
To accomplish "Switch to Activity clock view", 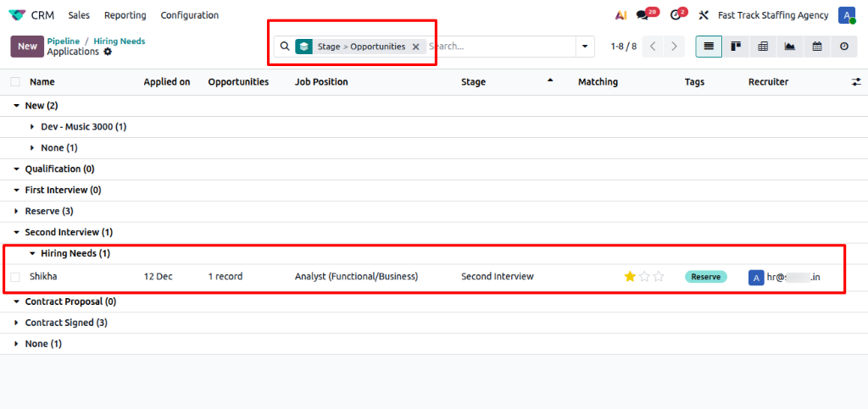I will [x=843, y=47].
